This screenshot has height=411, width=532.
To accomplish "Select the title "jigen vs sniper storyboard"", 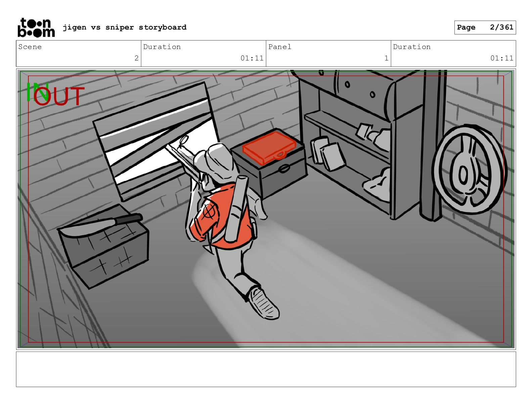I will tap(125, 27).
